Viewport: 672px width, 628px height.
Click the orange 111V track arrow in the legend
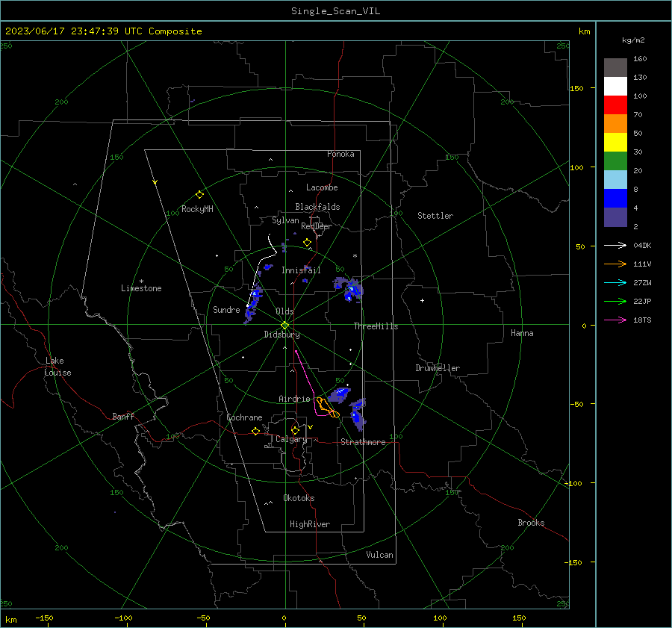point(615,264)
